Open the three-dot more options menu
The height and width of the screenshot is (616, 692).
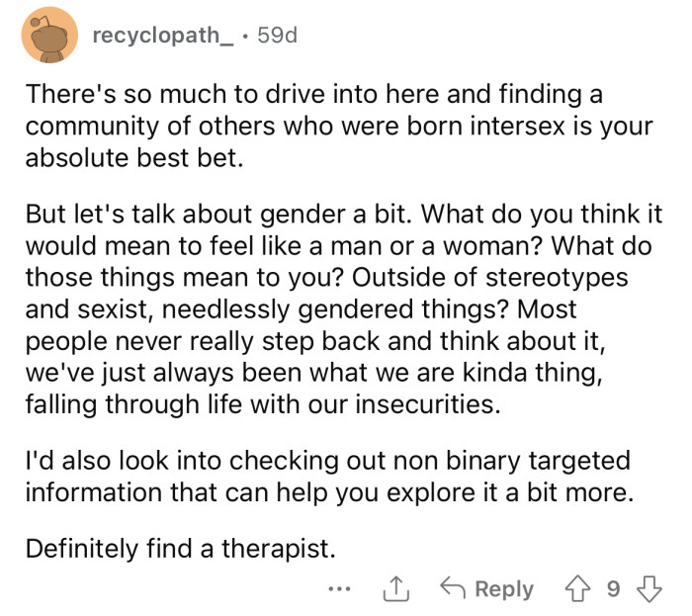click(338, 589)
